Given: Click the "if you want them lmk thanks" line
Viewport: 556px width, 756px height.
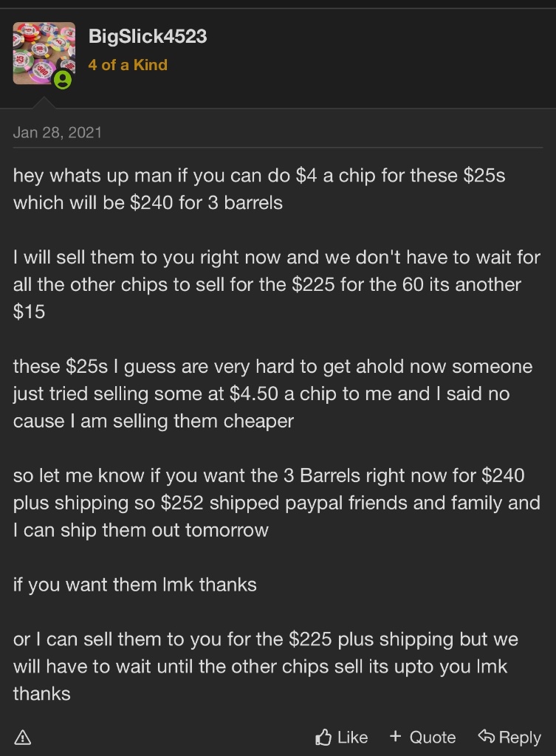Looking at the screenshot, I should 135,585.
